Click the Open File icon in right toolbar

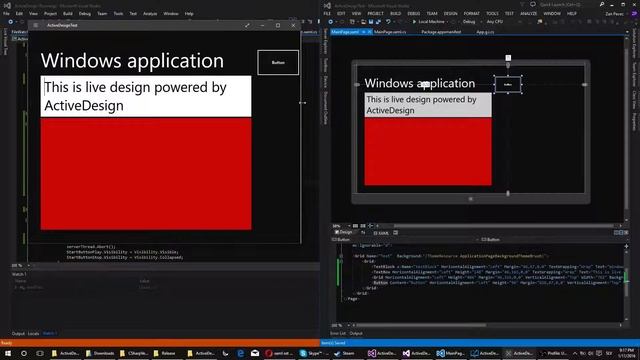point(363,22)
